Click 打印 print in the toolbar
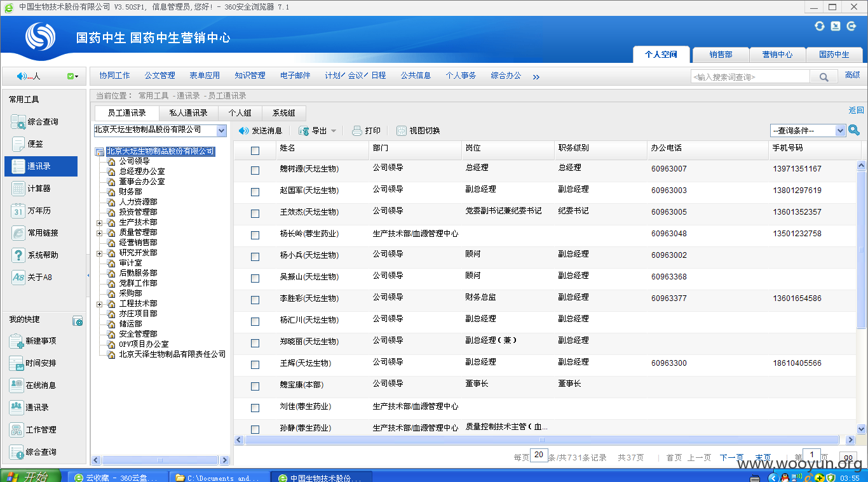Viewport: 868px width, 482px height. click(x=367, y=131)
